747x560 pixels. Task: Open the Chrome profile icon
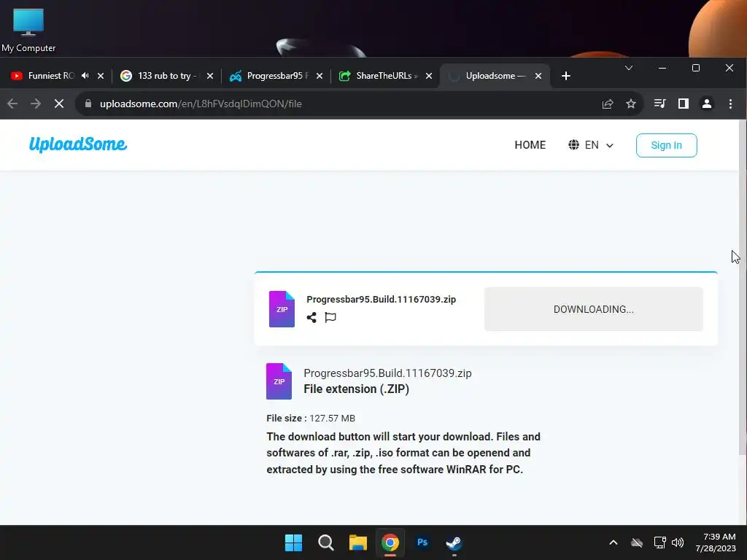pyautogui.click(x=707, y=104)
